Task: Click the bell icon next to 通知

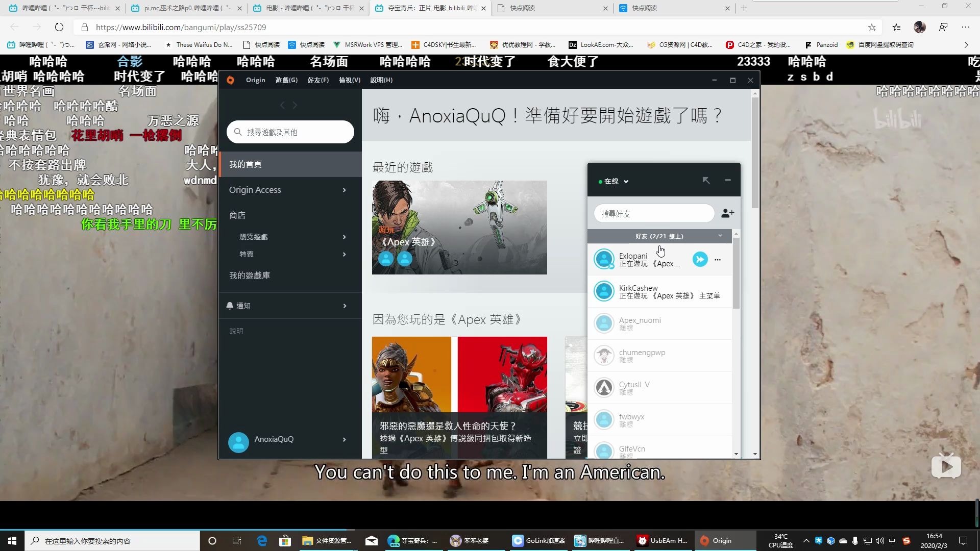Action: click(x=230, y=306)
